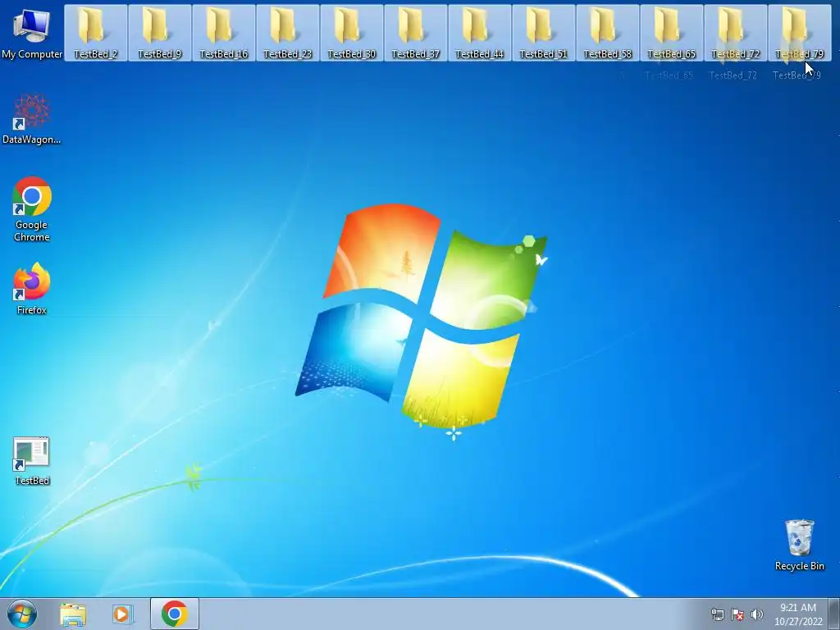Launch Windows Media Player from taskbar
Image resolution: width=840 pixels, height=630 pixels.
(122, 614)
